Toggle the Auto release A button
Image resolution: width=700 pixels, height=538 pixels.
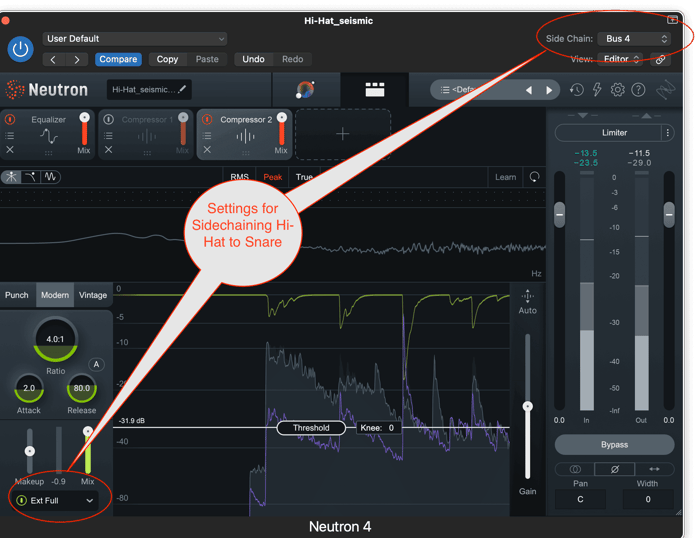(96, 365)
